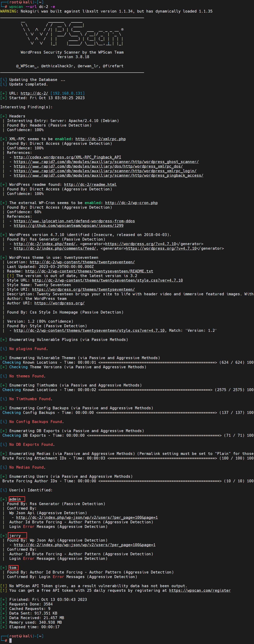This screenshot has height=644, width=254.
Task: Click 'No Timthumbs Found.' message
Action: [x=31, y=399]
